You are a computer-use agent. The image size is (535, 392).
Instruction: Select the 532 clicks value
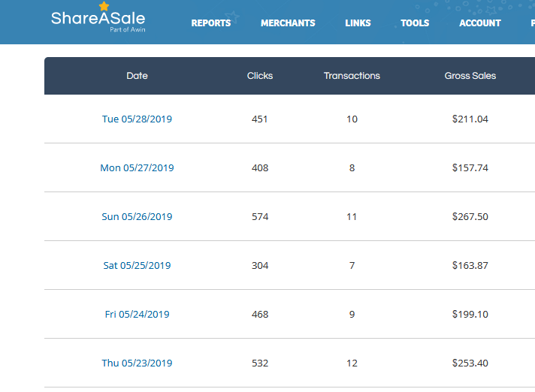[260, 363]
